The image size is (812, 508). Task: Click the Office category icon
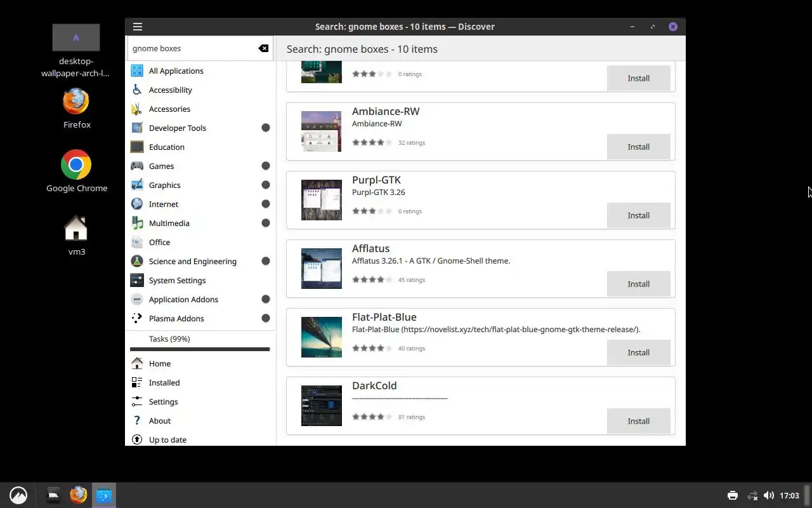tap(137, 242)
